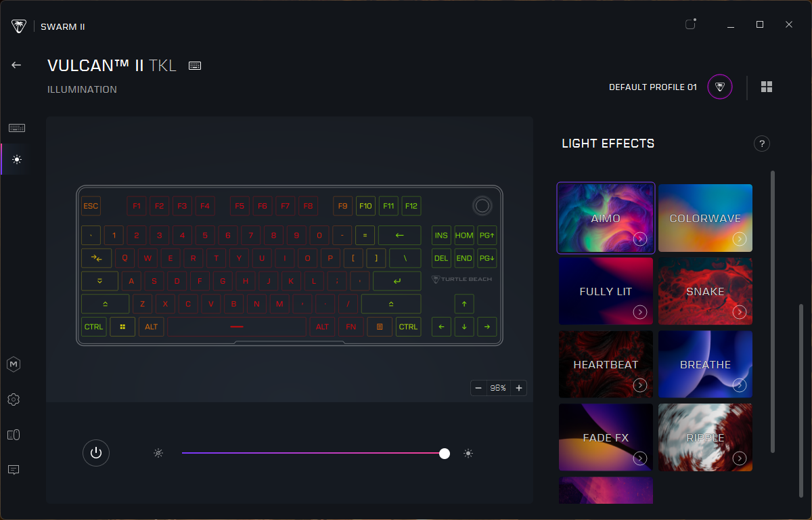Screen dimensions: 812x520
Task: Zoom out the keyboard preview
Action: click(478, 388)
